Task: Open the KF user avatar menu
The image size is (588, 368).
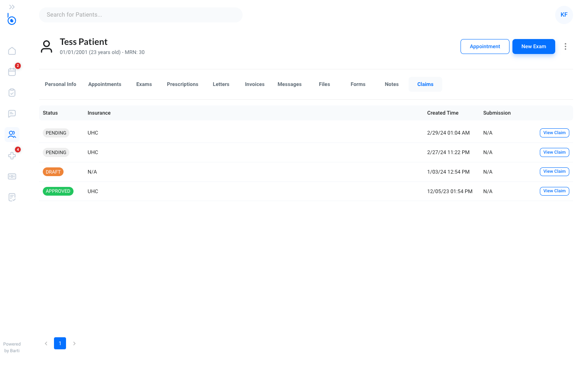Action: 564,15
